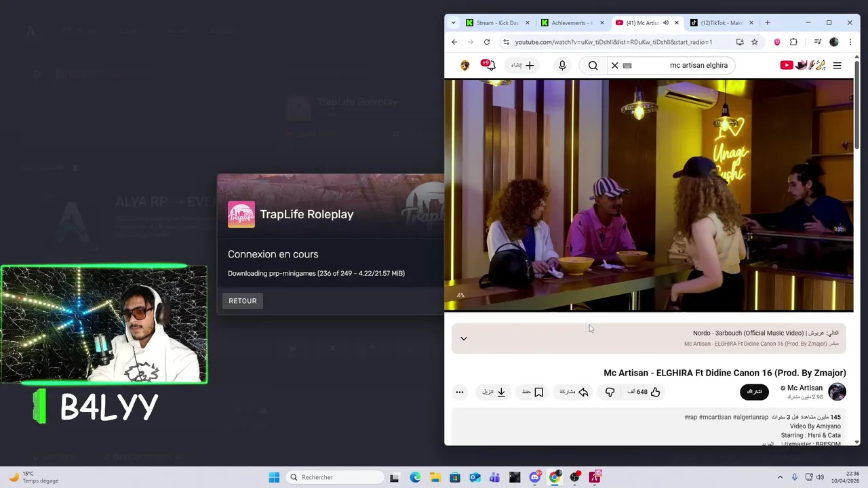Download the video

pyautogui.click(x=494, y=392)
